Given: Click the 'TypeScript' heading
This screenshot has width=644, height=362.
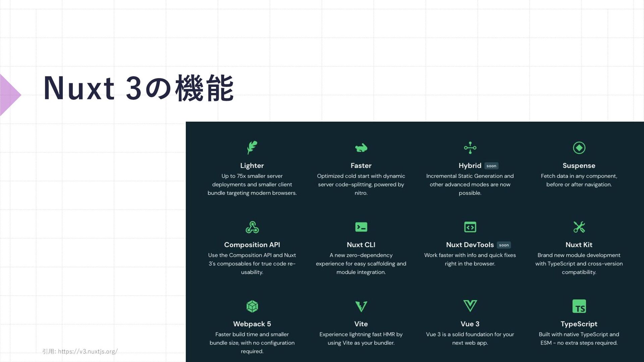Looking at the screenshot, I should tap(579, 324).
